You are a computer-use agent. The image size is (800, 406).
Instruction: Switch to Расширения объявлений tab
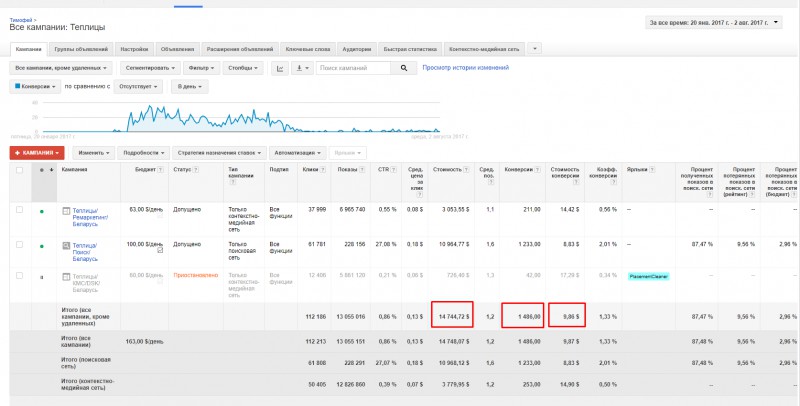240,49
